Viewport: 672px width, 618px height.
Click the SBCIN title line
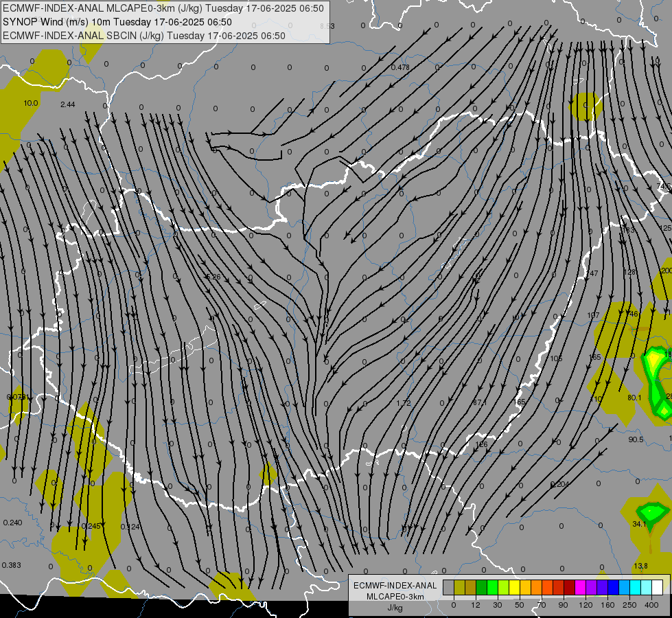[x=144, y=36]
